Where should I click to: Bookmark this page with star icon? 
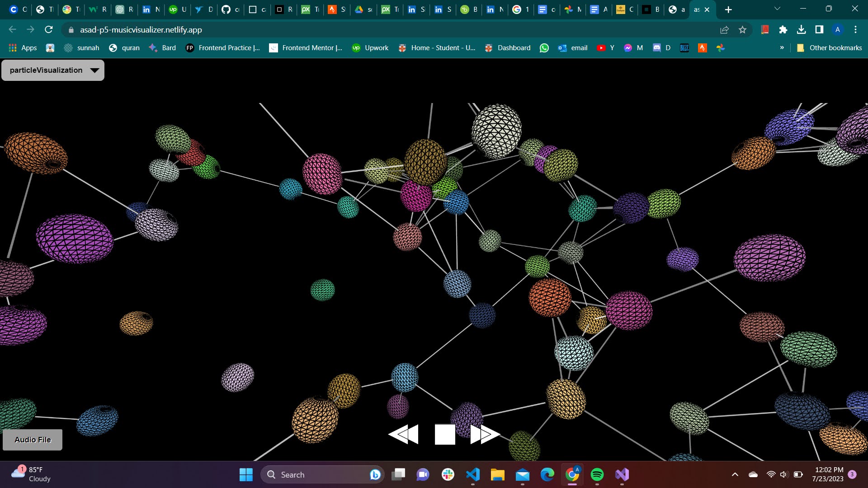(x=742, y=30)
